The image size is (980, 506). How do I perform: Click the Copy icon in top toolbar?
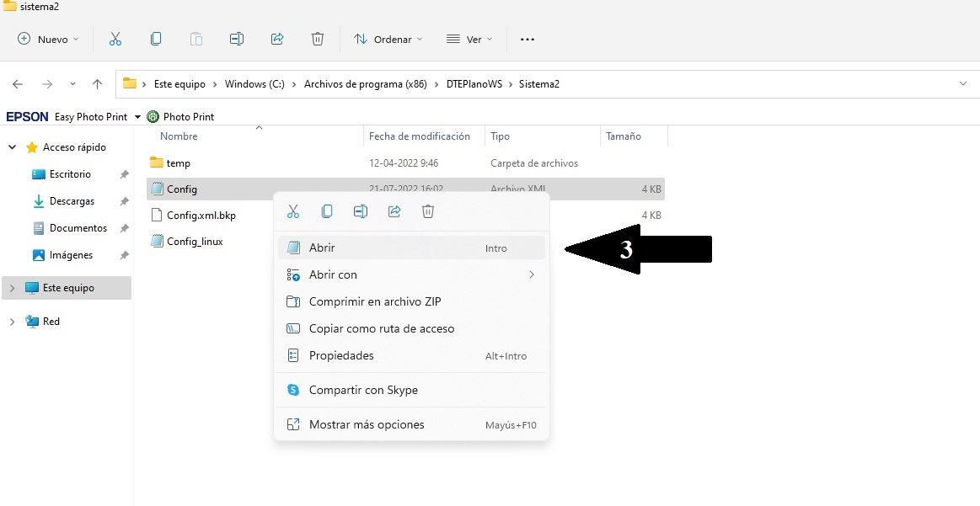tap(156, 39)
